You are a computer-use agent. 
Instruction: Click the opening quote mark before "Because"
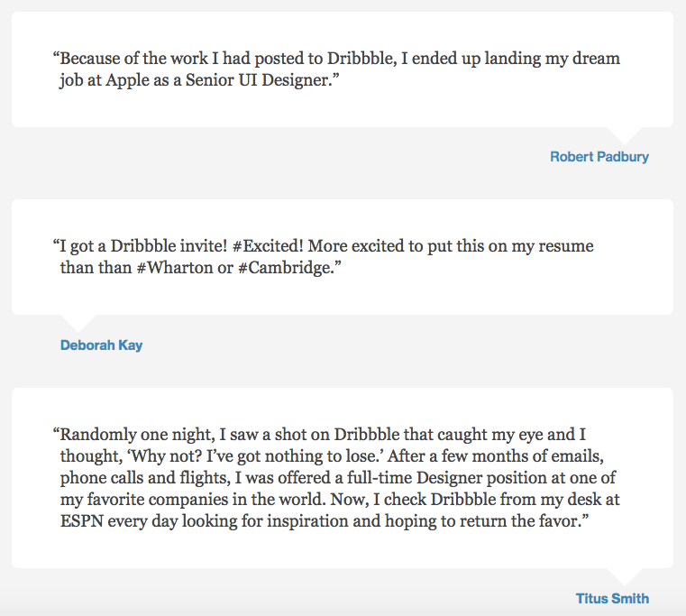point(57,60)
